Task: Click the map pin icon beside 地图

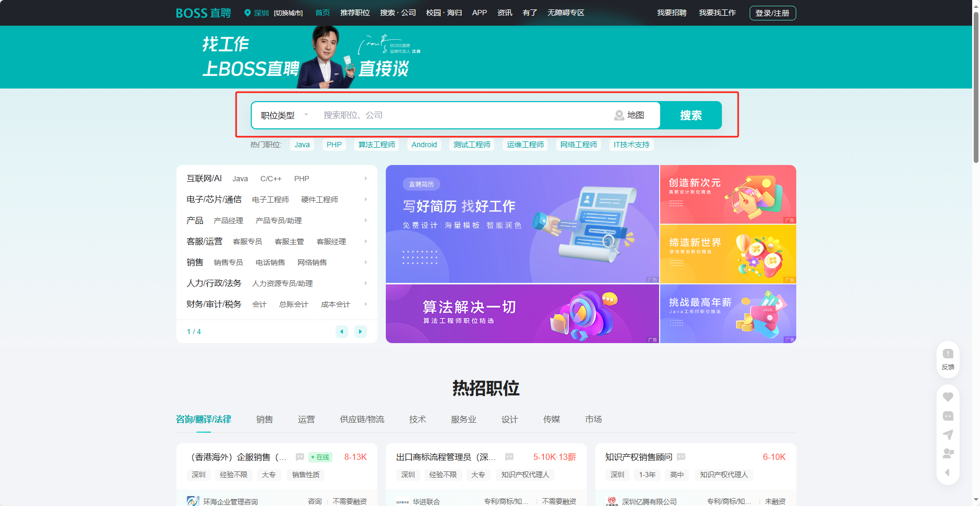Action: tap(619, 115)
